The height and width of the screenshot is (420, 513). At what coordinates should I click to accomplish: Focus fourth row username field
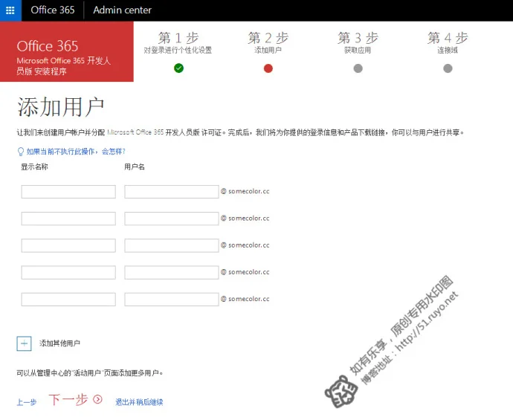tap(172, 273)
